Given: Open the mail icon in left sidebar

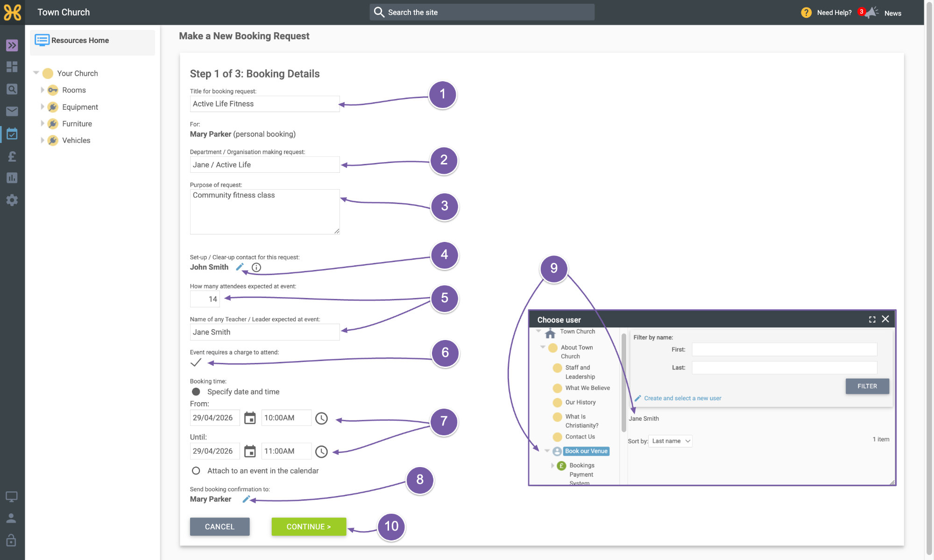Looking at the screenshot, I should pyautogui.click(x=12, y=111).
